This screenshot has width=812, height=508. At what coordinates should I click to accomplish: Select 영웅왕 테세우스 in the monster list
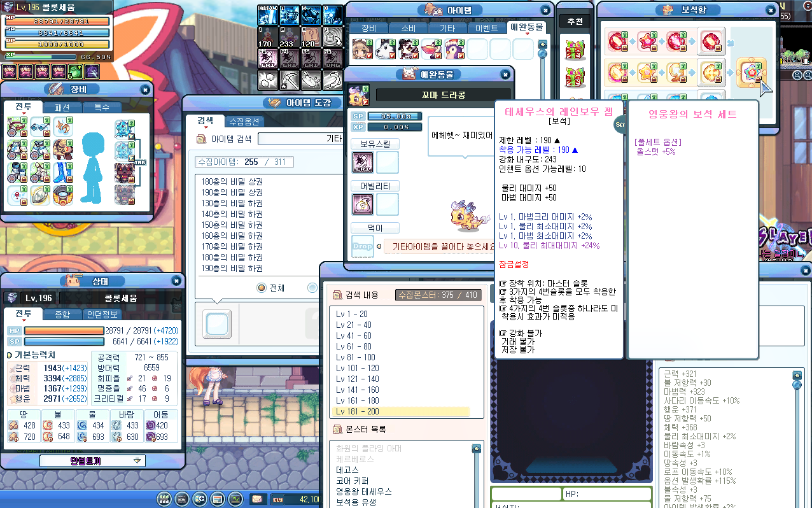[x=364, y=492]
